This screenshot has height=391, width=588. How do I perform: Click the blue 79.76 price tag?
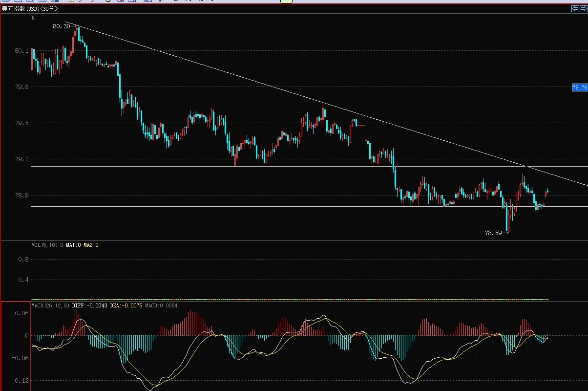tap(580, 87)
